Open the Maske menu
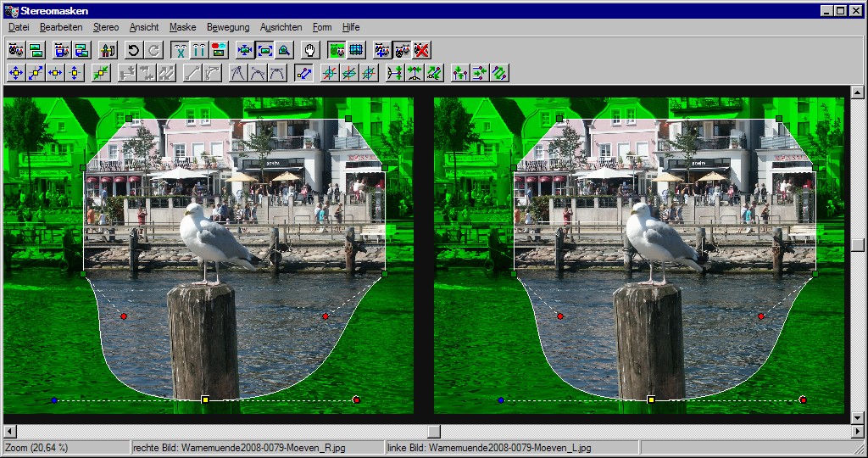The image size is (868, 458). click(x=182, y=27)
